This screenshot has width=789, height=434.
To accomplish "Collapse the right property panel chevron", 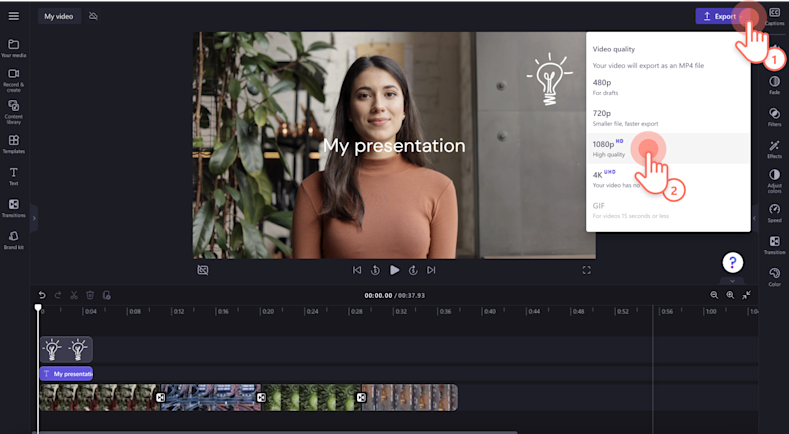I will pyautogui.click(x=754, y=218).
